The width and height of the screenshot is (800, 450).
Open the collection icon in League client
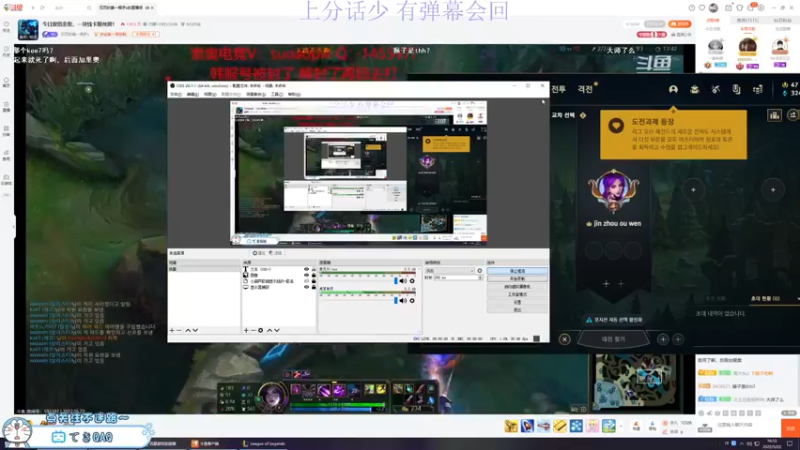pyautogui.click(x=694, y=89)
